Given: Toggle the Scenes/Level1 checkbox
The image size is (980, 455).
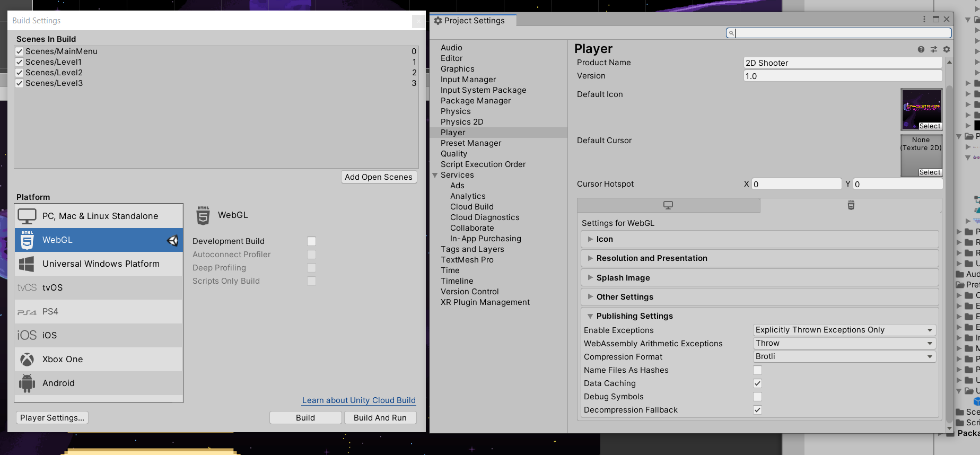Looking at the screenshot, I should 20,62.
